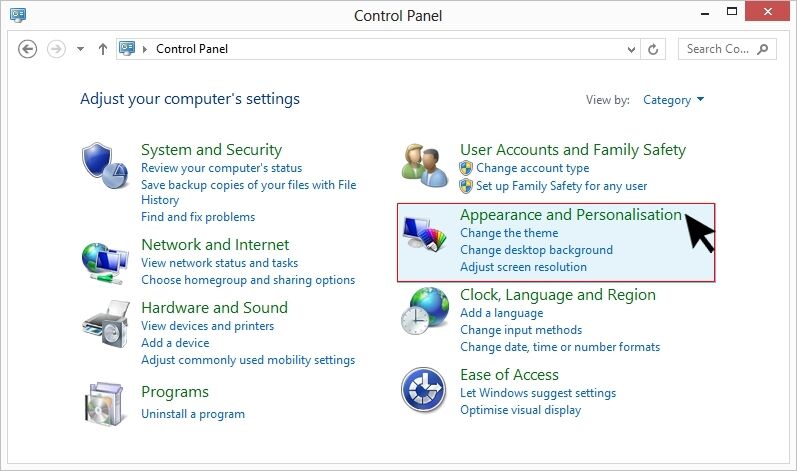
Task: Click the Search Control Panel field
Action: pyautogui.click(x=727, y=49)
